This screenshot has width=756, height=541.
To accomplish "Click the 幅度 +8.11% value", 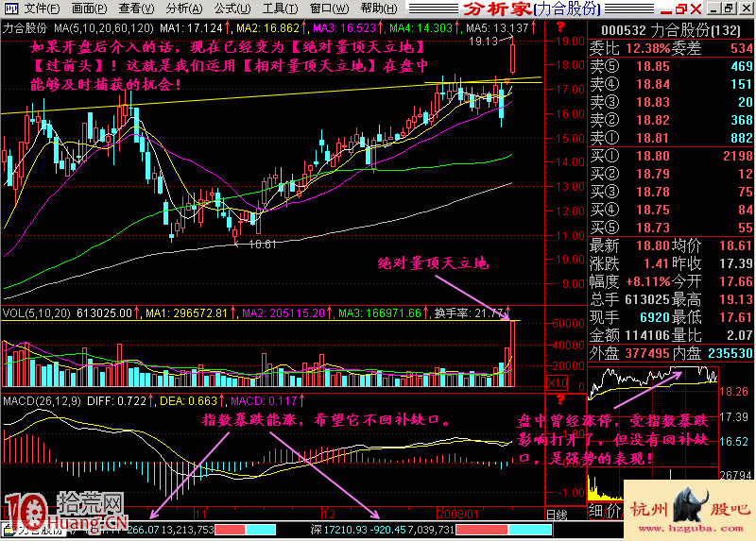I will 648,281.
